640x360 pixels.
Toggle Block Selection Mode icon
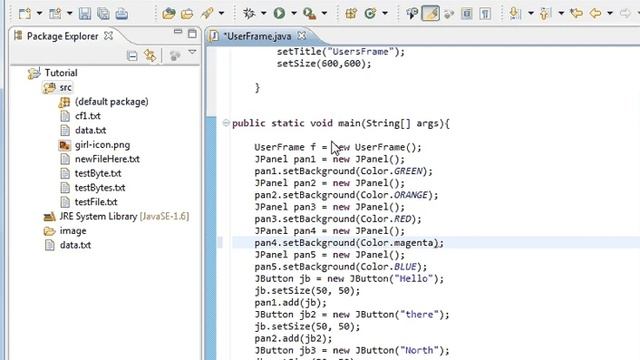click(x=467, y=13)
